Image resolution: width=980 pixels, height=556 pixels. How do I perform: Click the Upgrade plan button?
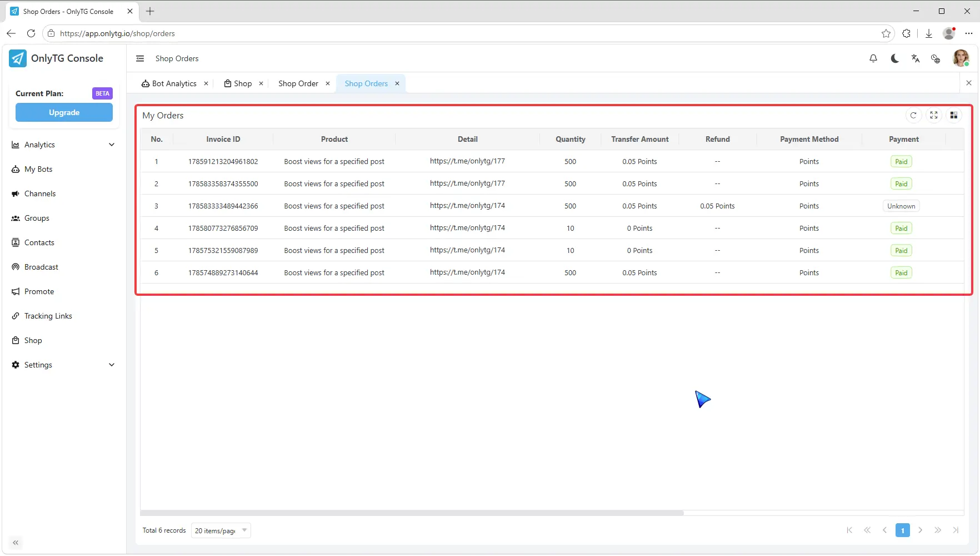(64, 112)
